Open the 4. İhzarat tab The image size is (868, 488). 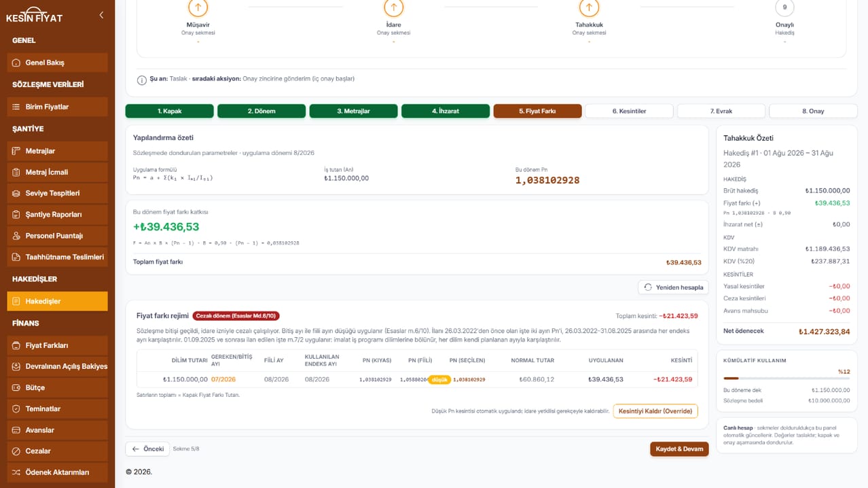coord(446,111)
